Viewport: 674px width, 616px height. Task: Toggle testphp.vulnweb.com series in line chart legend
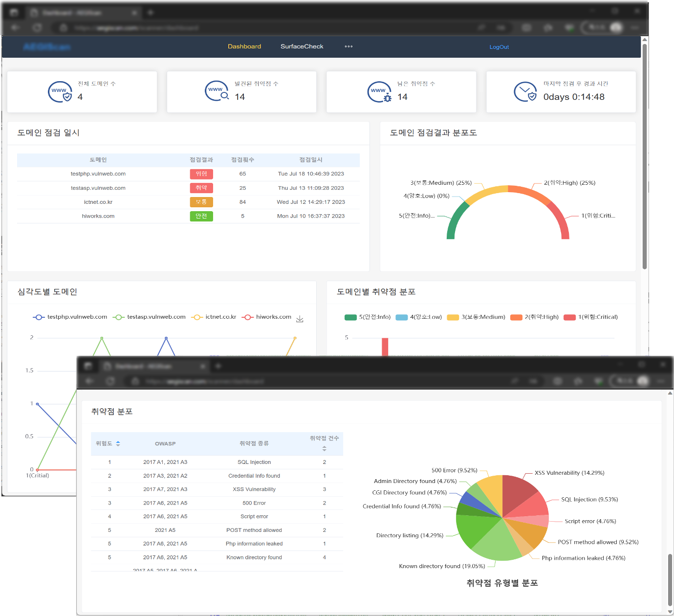pos(70,317)
